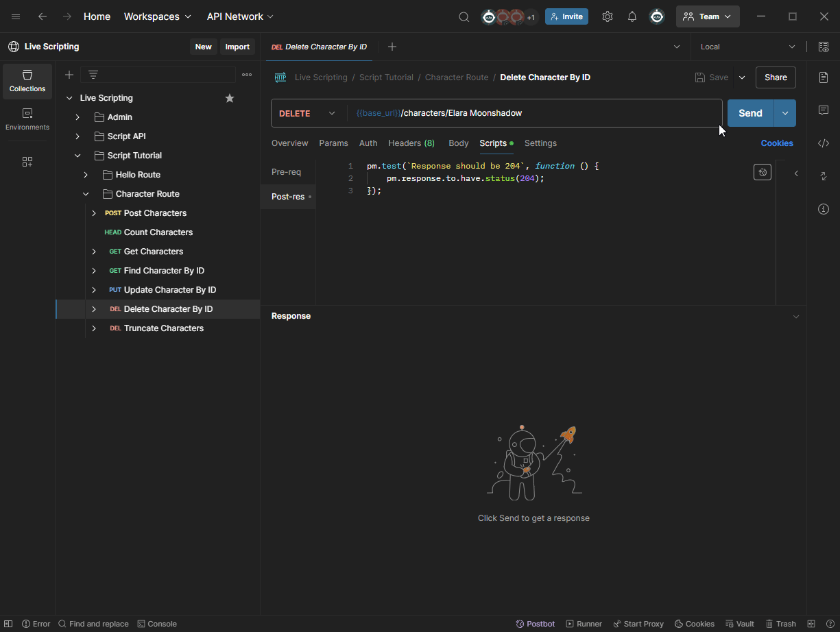Select the Pre-req script tab
The height and width of the screenshot is (632, 840).
(287, 172)
